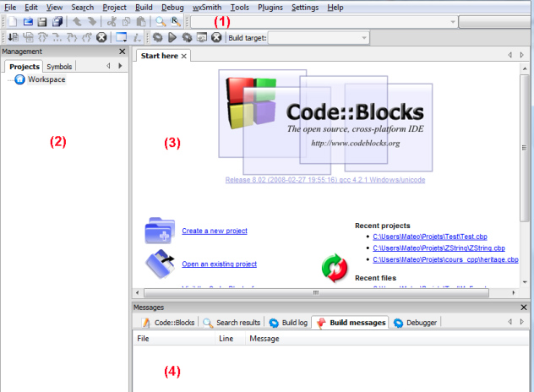Viewport: 534px width, 392px height.
Task: Open recent project Test.cbp
Action: [430, 237]
